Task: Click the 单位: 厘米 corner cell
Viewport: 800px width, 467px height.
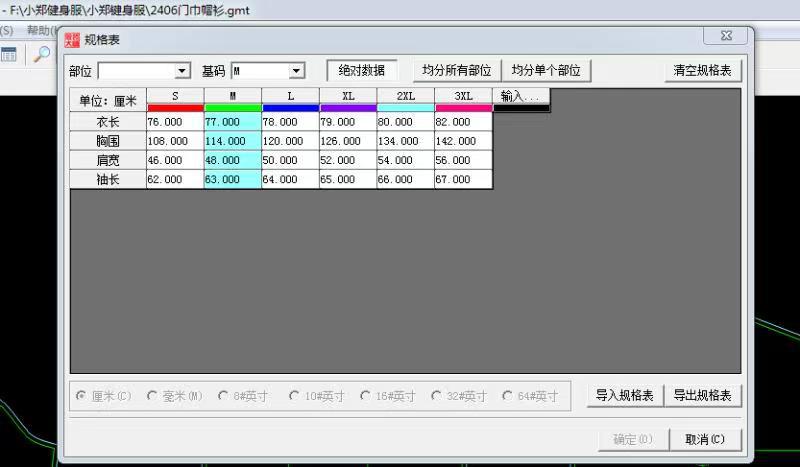Action: coord(108,100)
